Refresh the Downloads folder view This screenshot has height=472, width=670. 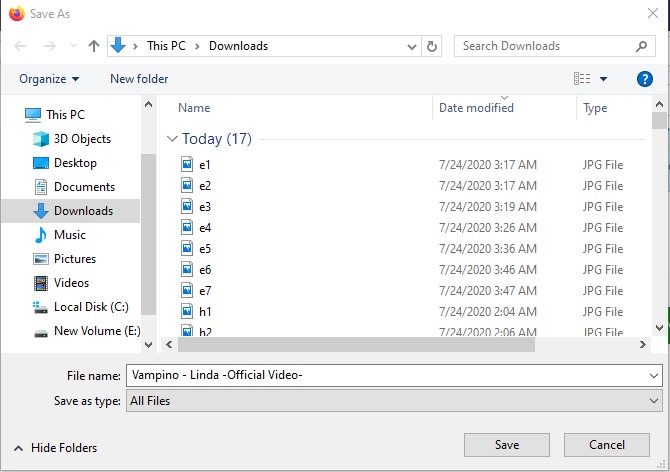tap(432, 46)
